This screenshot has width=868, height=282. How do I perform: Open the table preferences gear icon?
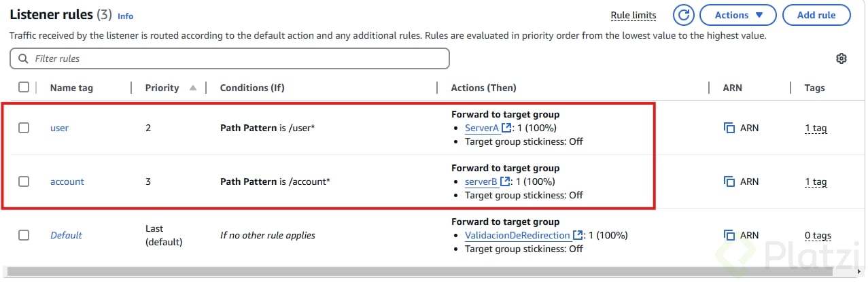841,58
